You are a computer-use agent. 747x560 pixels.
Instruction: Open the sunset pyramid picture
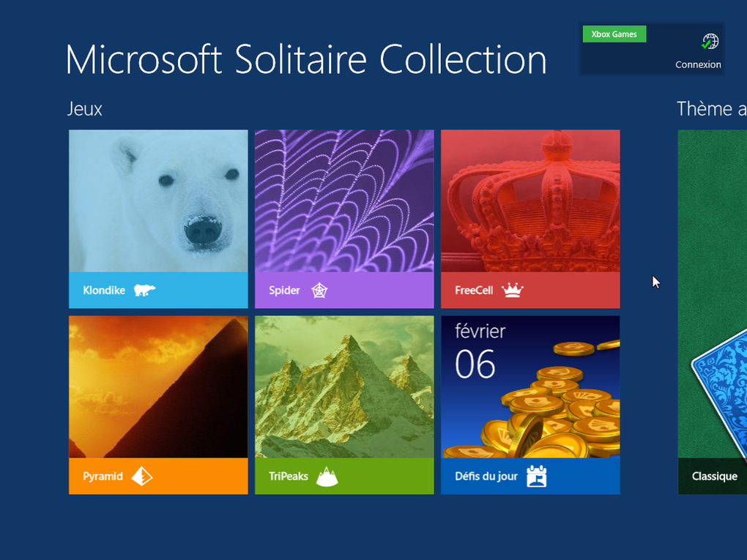[158, 387]
